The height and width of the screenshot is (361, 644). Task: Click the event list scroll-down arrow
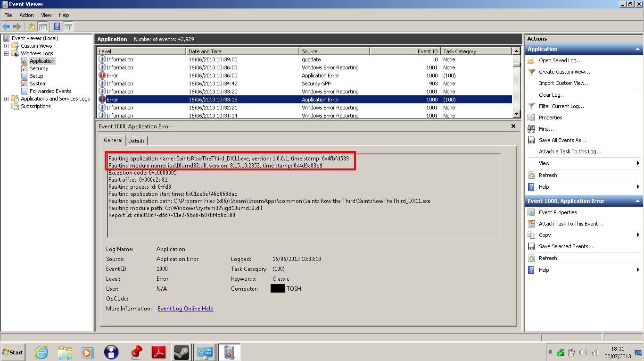click(516, 114)
